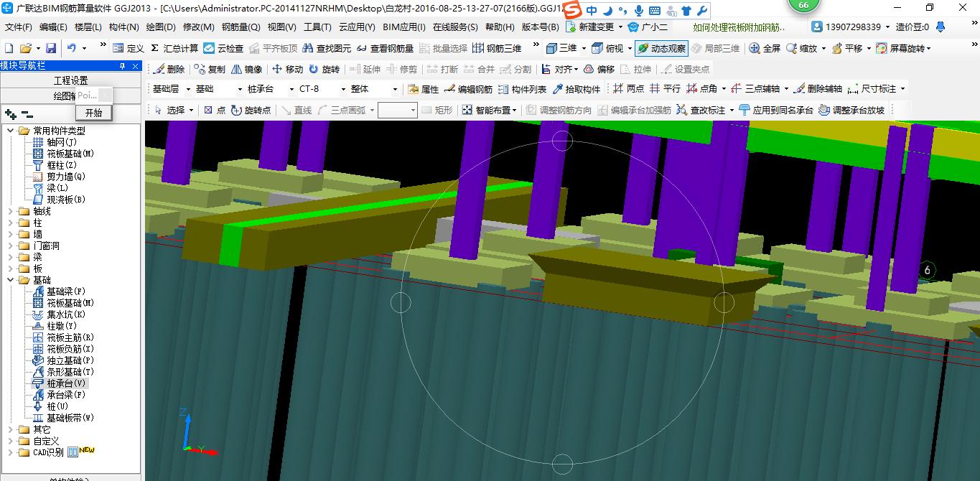This screenshot has width=980, height=481.
Task: Open the 文件(F) menu
Action: pos(19,27)
